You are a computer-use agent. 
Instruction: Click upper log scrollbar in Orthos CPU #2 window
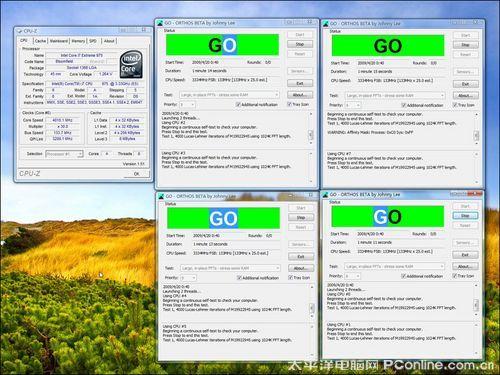click(311, 129)
